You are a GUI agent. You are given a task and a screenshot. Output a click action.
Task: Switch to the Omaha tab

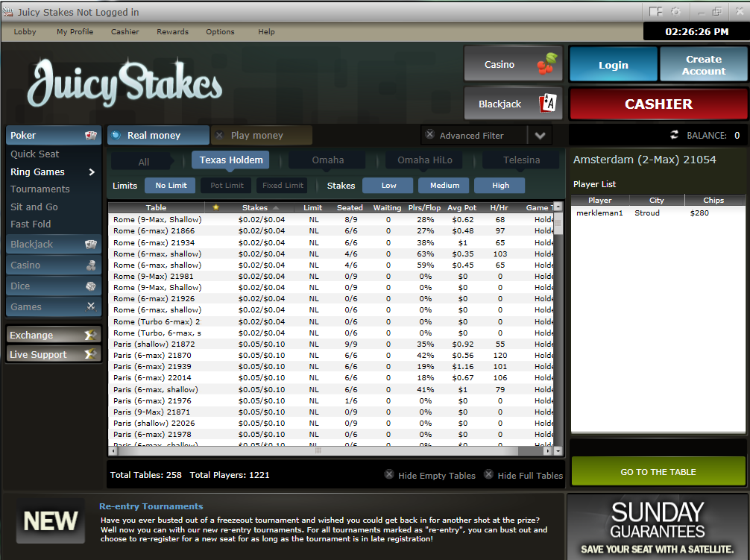[x=327, y=160]
